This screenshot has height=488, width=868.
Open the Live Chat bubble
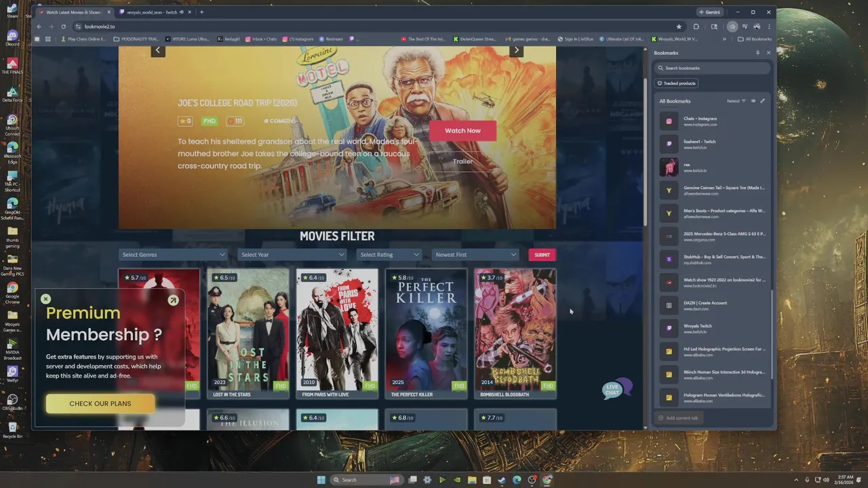pyautogui.click(x=616, y=389)
